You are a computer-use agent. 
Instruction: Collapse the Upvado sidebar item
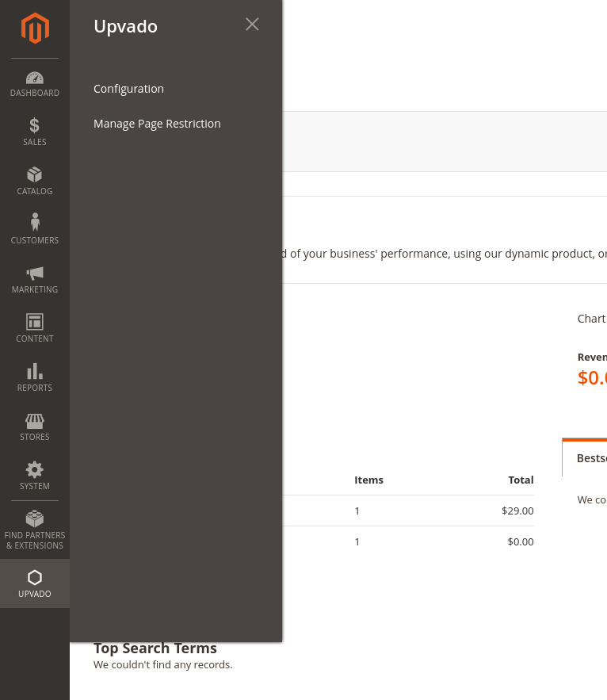[35, 583]
